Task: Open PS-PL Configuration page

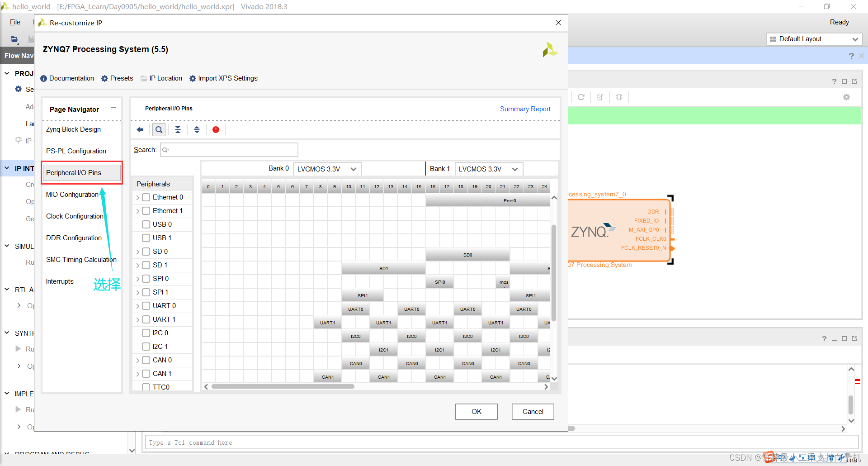Action: click(x=76, y=151)
